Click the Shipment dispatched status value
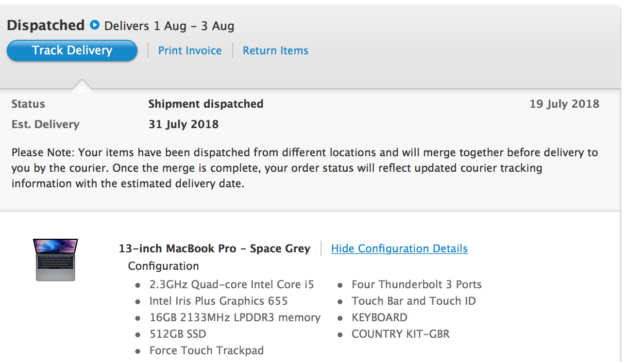Viewport: 644px width, 362px height. 205,104
